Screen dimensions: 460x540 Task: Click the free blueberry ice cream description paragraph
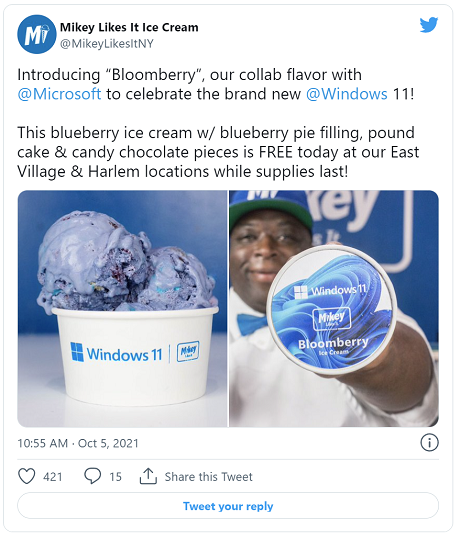(x=218, y=152)
